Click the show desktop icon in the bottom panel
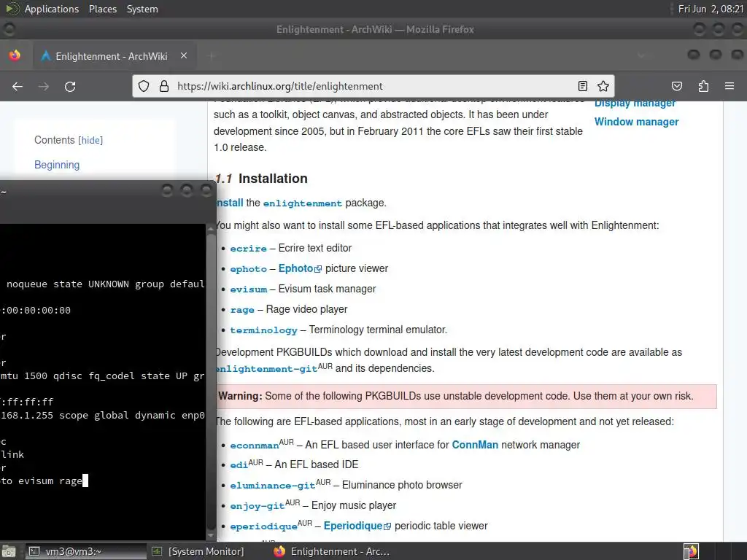The width and height of the screenshot is (747, 560). (x=9, y=551)
